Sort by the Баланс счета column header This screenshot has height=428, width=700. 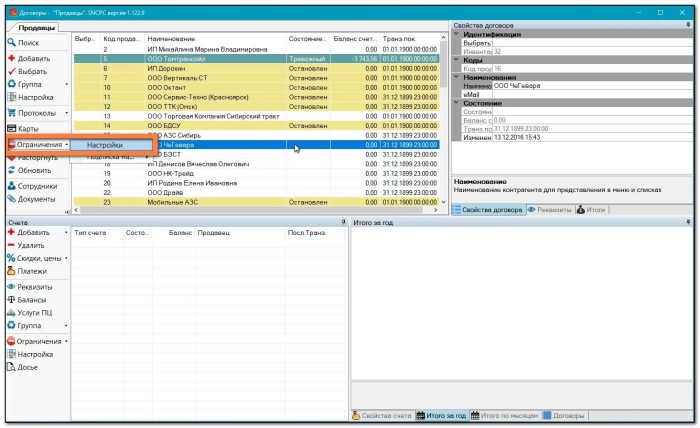(x=355, y=39)
